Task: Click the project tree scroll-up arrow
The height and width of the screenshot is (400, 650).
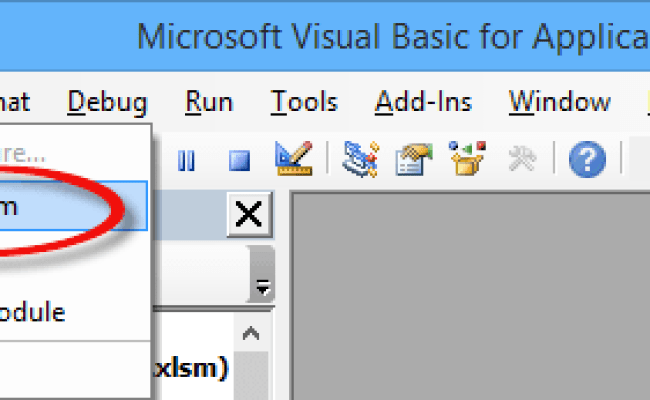Action: click(251, 334)
